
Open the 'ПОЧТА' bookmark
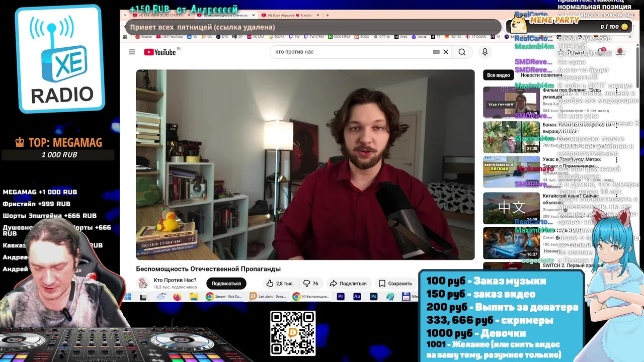coord(453,37)
